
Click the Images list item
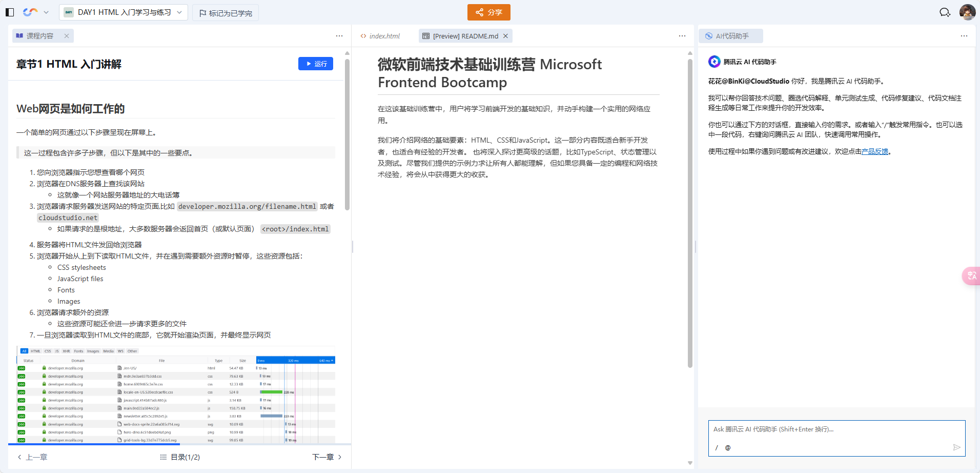pyautogui.click(x=69, y=301)
